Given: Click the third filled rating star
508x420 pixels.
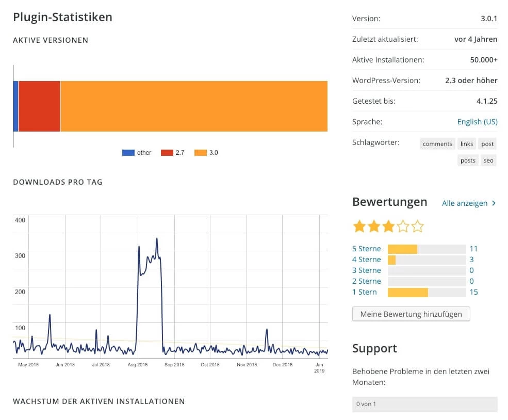Looking at the screenshot, I should point(388,227).
